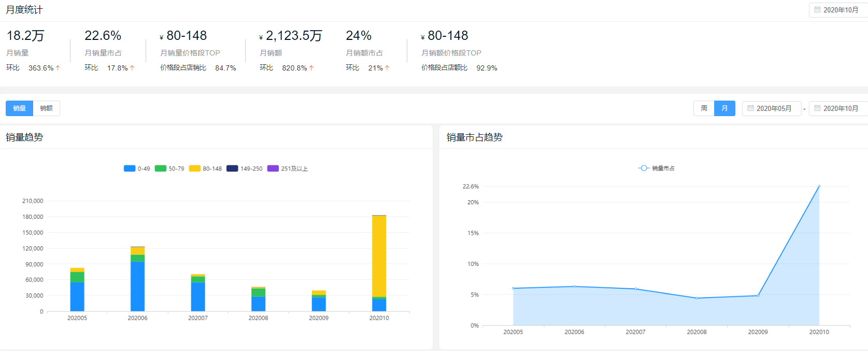868x351 pixels.
Task: Click the 202006 blue bar segment
Action: (138, 286)
